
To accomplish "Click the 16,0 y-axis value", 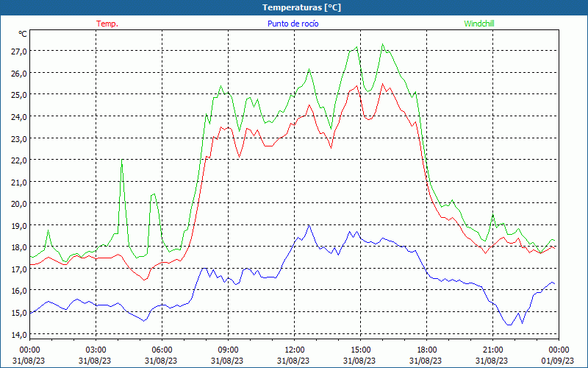I will [x=19, y=291].
